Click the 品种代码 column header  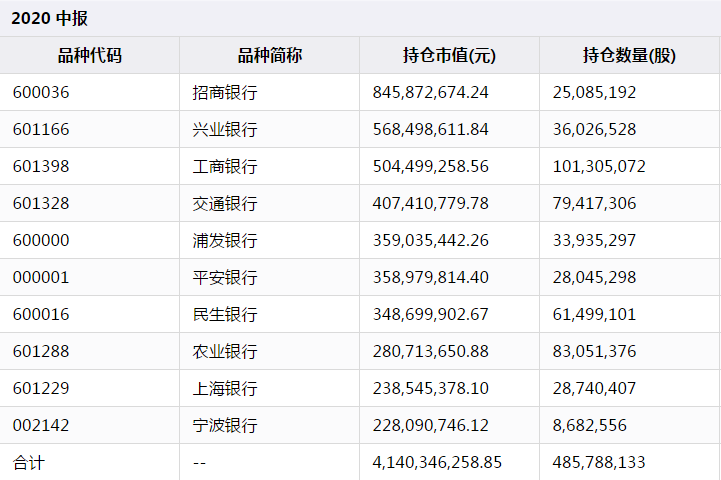coord(90,56)
